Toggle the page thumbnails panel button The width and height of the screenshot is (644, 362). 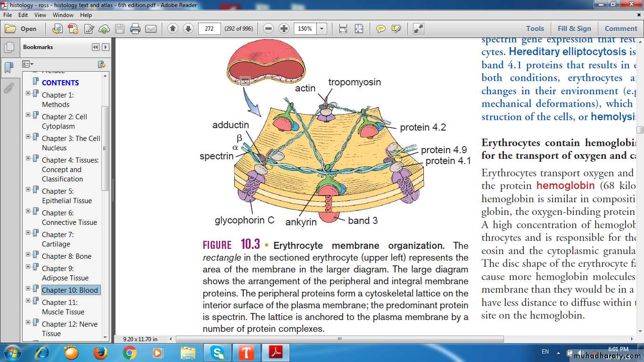click(x=9, y=48)
